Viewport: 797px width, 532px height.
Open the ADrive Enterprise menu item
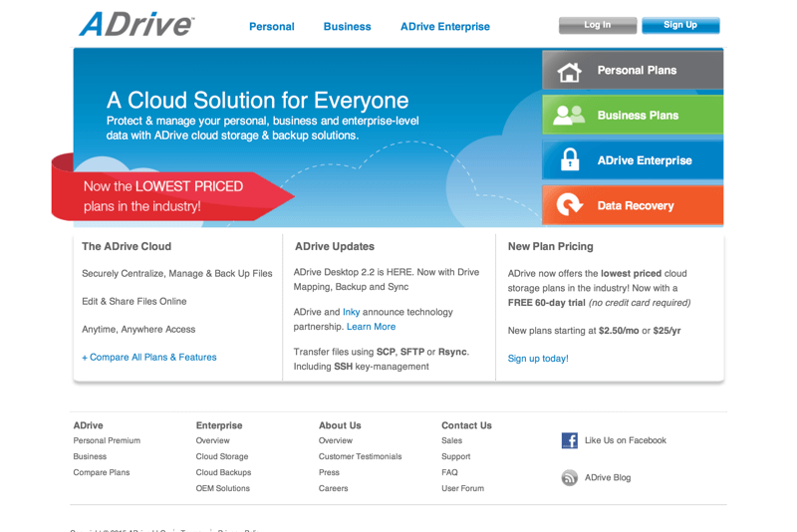[x=444, y=27]
